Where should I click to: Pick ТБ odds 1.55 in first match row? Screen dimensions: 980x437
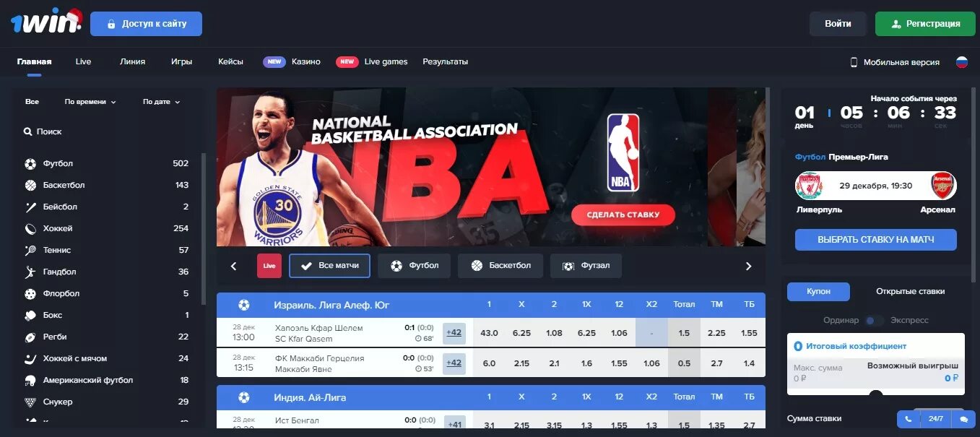[x=749, y=333]
